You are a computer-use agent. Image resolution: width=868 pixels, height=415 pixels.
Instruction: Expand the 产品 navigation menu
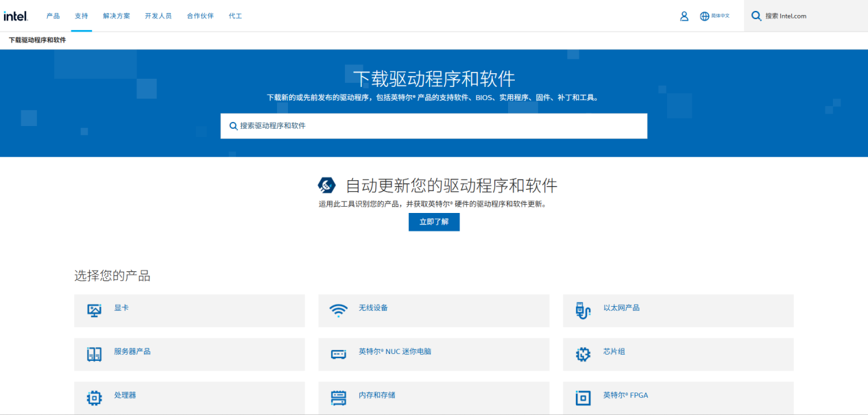pyautogui.click(x=53, y=16)
